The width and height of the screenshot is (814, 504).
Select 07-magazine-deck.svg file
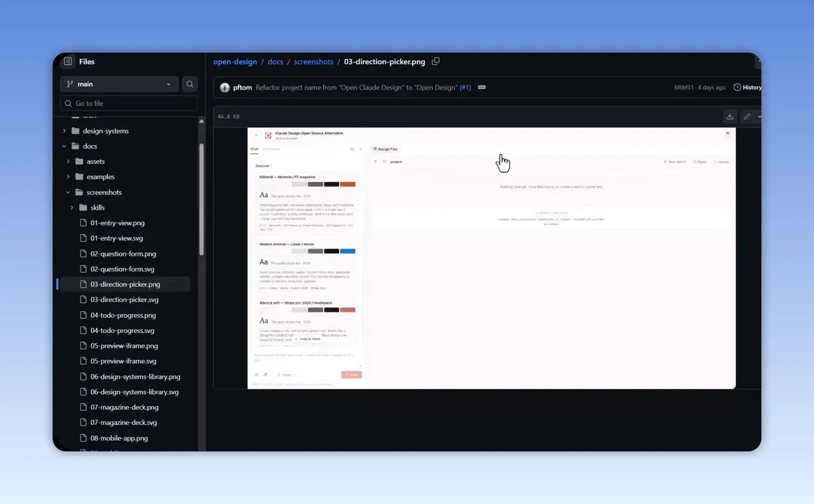[x=124, y=423]
